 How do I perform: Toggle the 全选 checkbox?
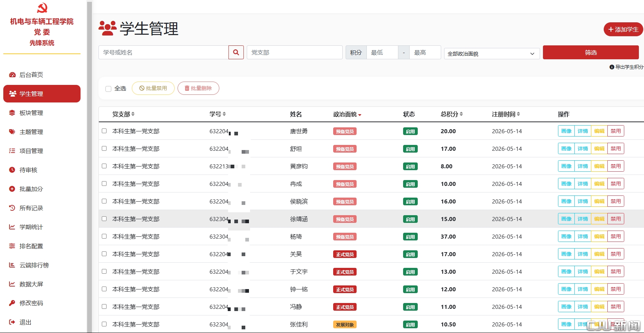click(x=108, y=89)
